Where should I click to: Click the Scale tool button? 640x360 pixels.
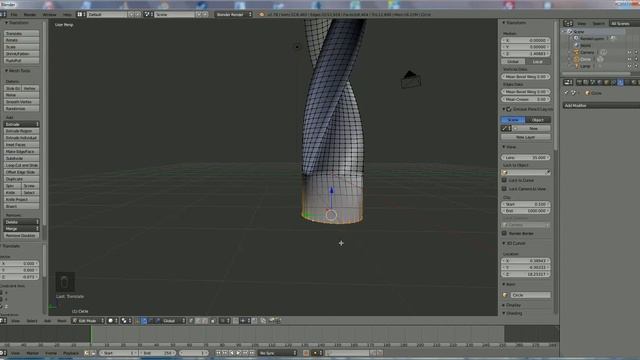click(x=21, y=47)
